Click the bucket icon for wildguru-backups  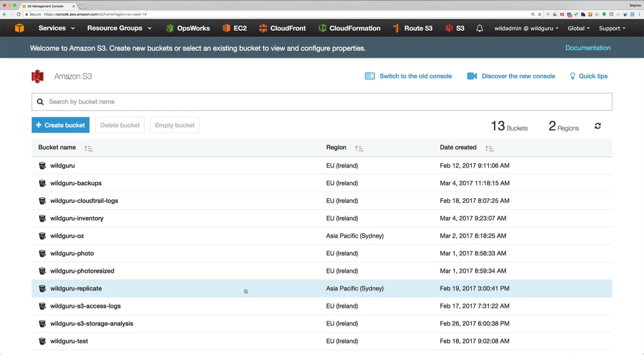(42, 183)
